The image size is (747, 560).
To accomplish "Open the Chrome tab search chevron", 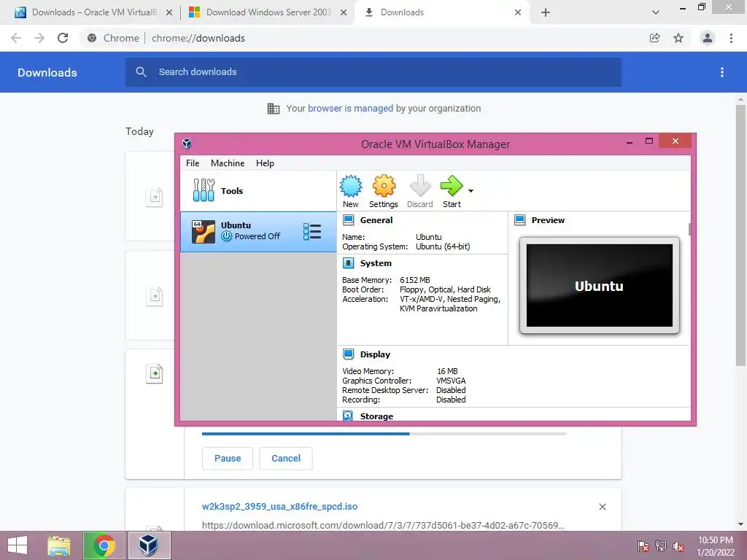I will click(x=656, y=12).
